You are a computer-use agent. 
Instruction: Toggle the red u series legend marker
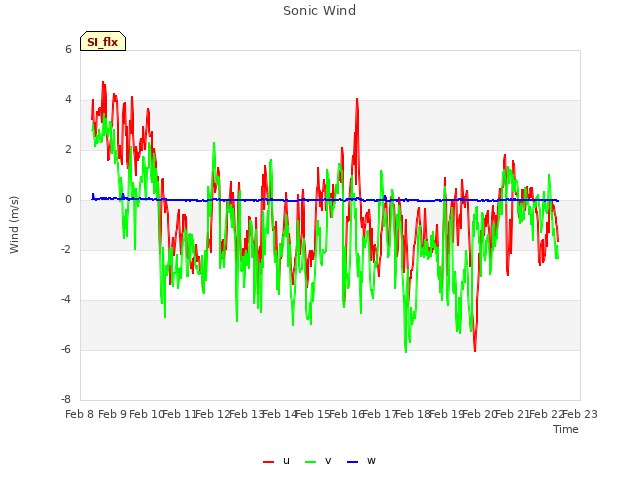[269, 462]
